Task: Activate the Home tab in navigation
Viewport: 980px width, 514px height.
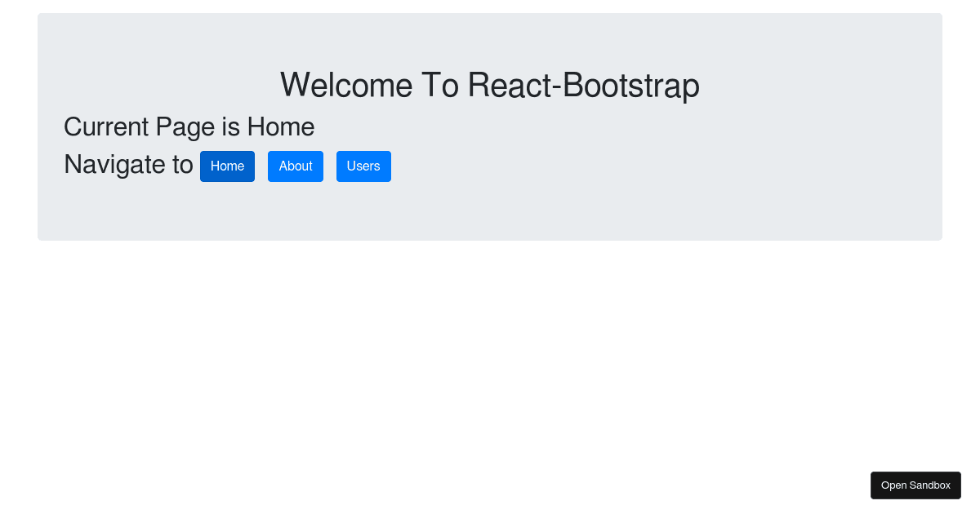Action: tap(227, 166)
